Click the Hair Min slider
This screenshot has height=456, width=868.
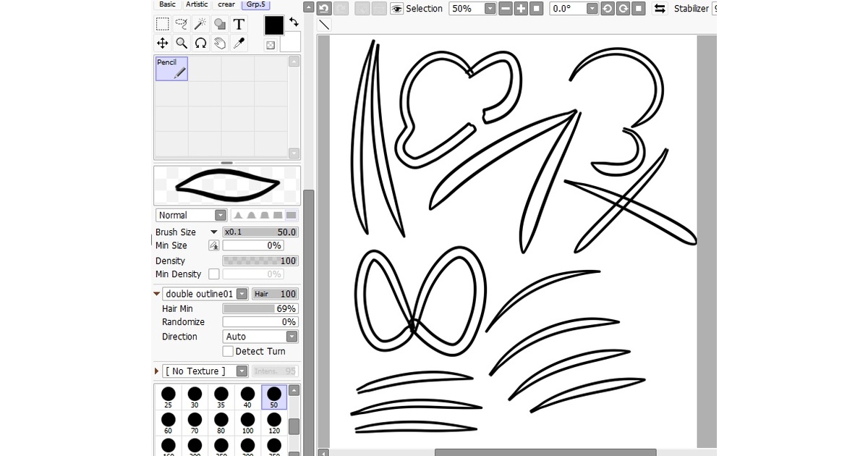(x=260, y=308)
